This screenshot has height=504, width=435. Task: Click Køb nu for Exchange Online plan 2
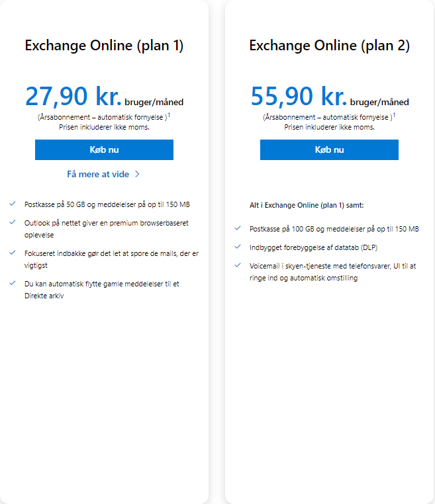[x=329, y=149]
